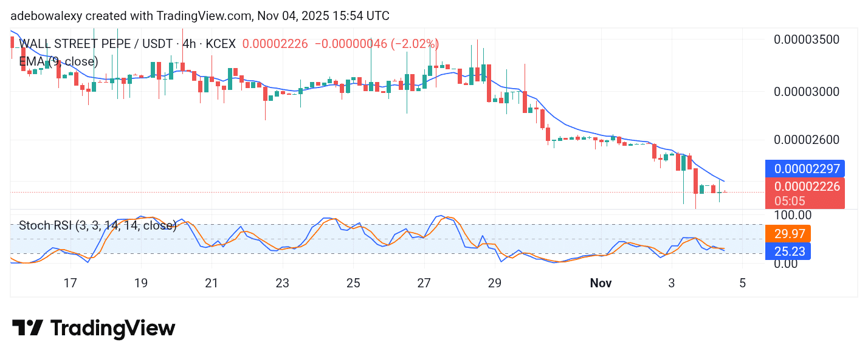Toggle the EMA (9, close) indicator legend
This screenshot has width=868, height=359.
pyautogui.click(x=59, y=61)
